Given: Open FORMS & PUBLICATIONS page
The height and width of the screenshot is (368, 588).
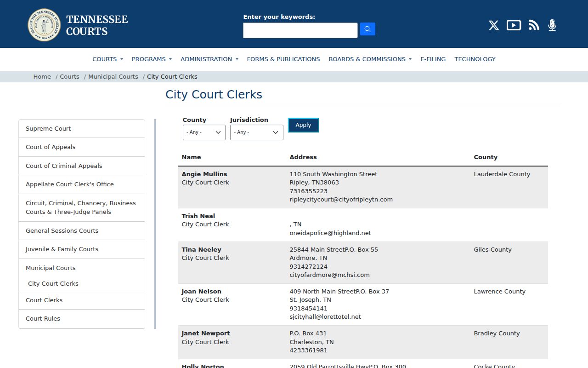Looking at the screenshot, I should pyautogui.click(x=283, y=59).
